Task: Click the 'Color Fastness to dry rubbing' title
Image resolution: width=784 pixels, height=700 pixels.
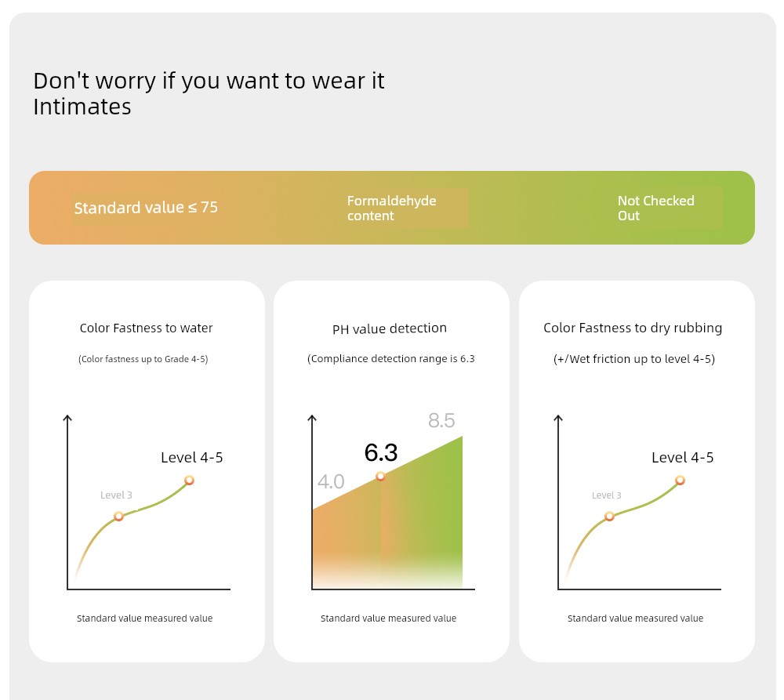Action: [633, 328]
